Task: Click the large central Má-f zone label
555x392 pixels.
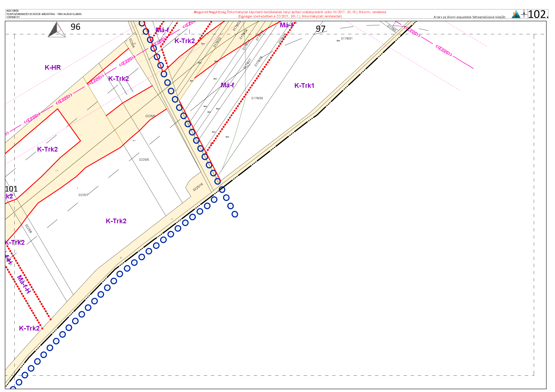Action: [x=227, y=85]
